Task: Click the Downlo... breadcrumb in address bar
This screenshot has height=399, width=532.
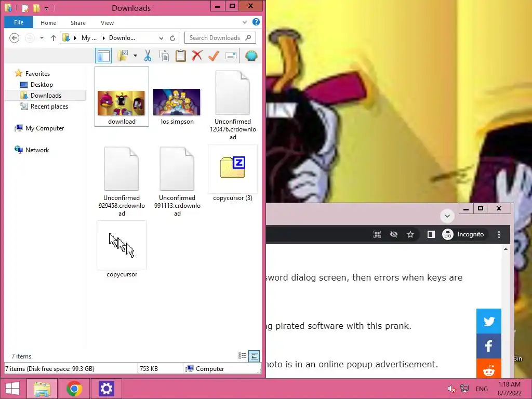Action: pyautogui.click(x=122, y=38)
